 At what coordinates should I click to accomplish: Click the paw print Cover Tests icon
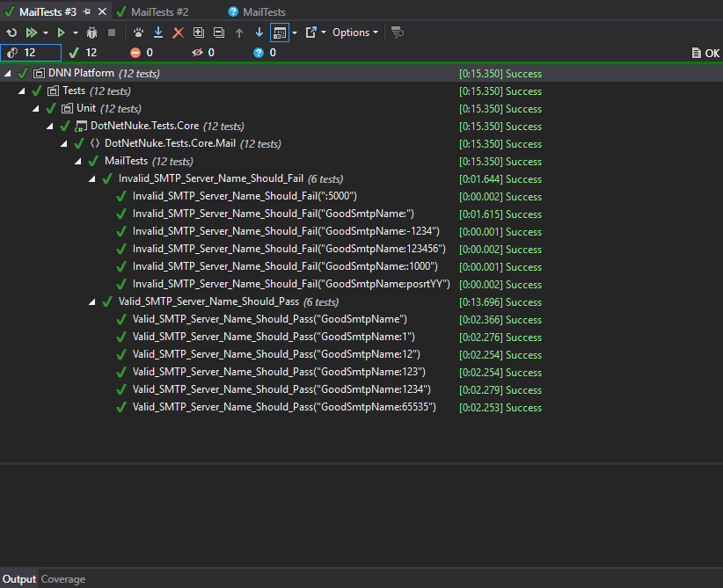click(138, 33)
